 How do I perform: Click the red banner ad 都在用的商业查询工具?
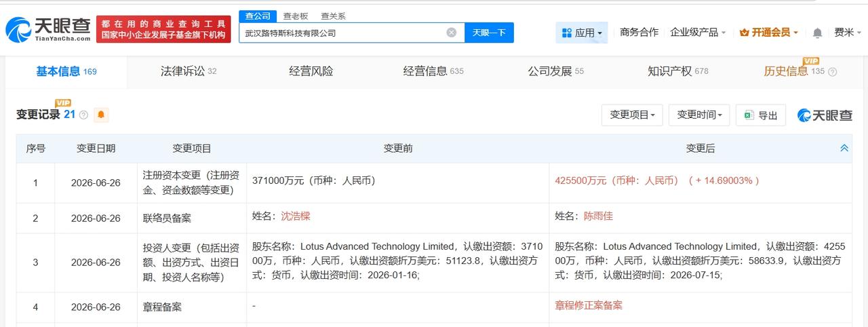click(x=163, y=29)
